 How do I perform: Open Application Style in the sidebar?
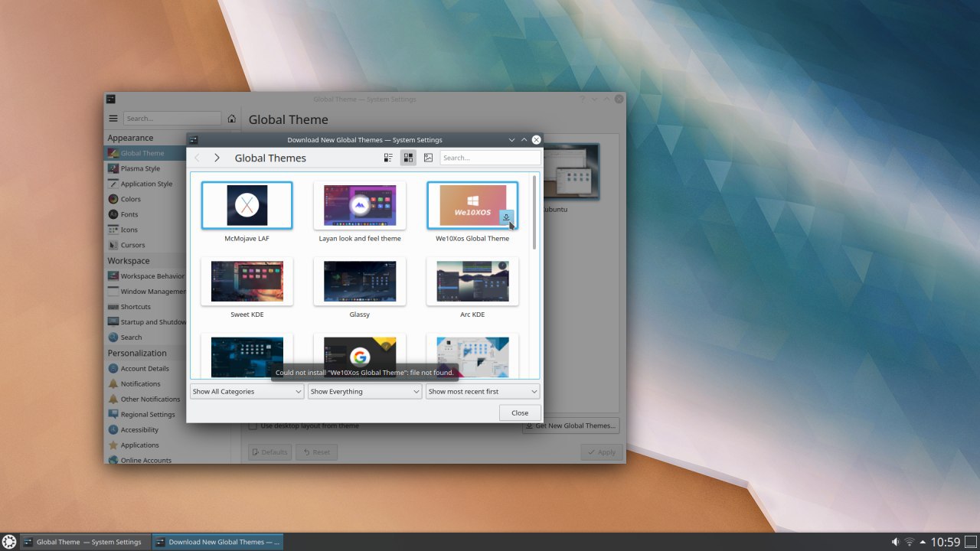tap(145, 184)
